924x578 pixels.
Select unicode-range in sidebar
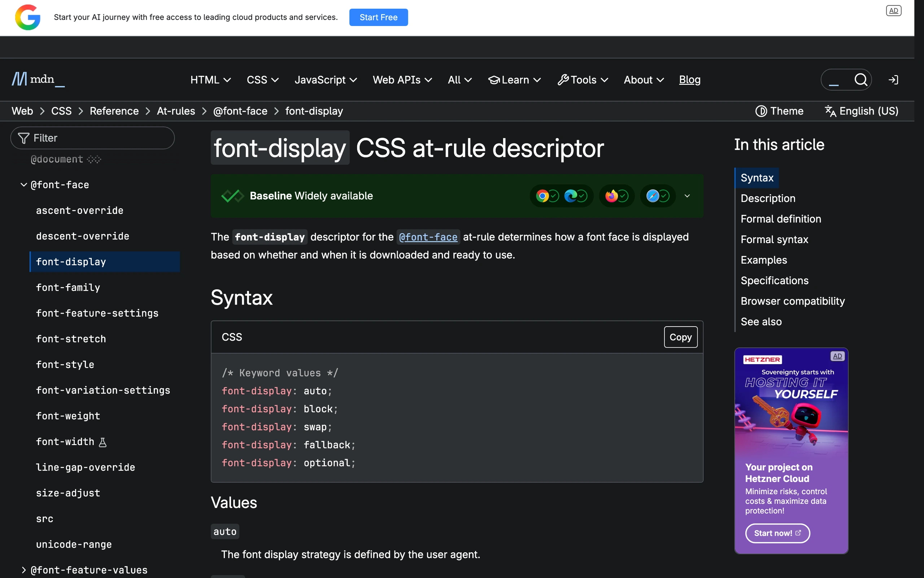coord(74,544)
